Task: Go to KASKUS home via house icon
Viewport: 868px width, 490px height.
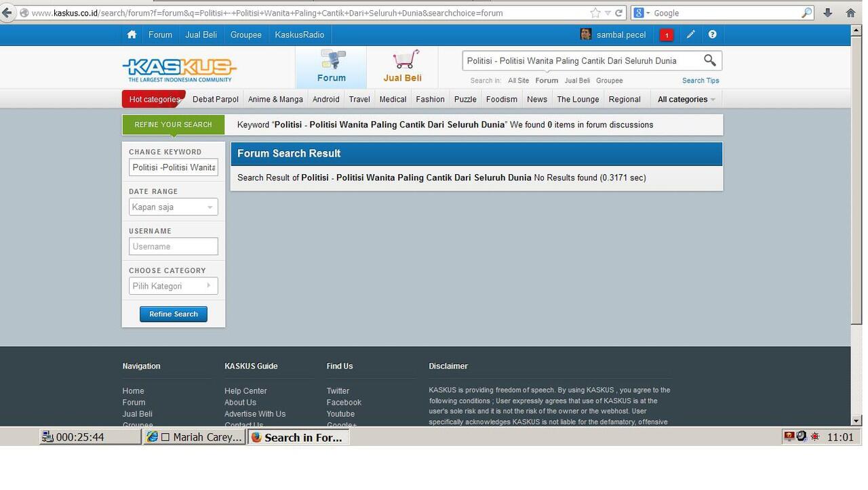Action: [x=132, y=35]
